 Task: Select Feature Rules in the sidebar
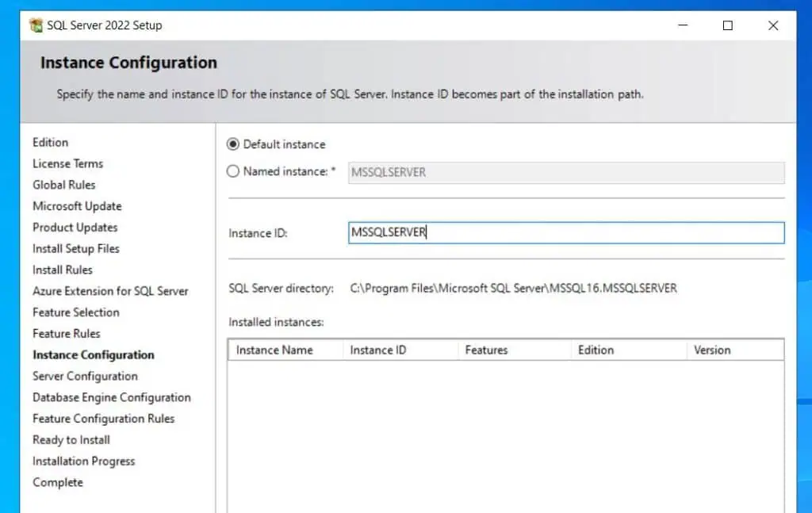(67, 333)
